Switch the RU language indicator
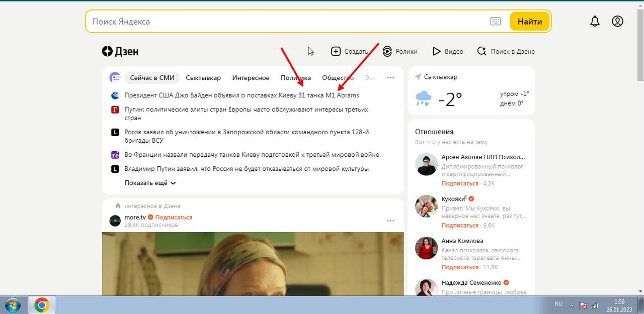The height and width of the screenshot is (314, 644). tap(558, 304)
